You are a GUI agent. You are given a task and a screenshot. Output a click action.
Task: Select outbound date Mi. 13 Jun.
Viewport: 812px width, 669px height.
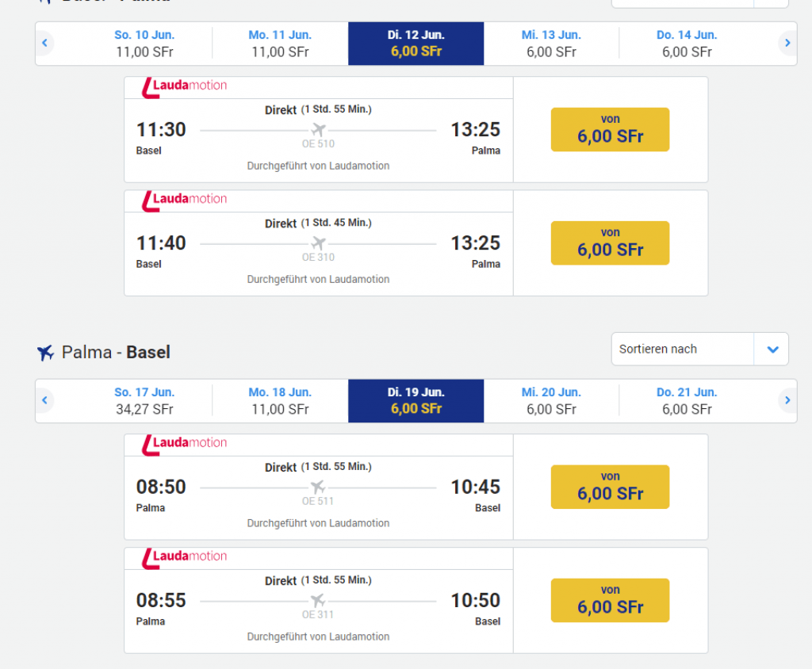tap(551, 44)
